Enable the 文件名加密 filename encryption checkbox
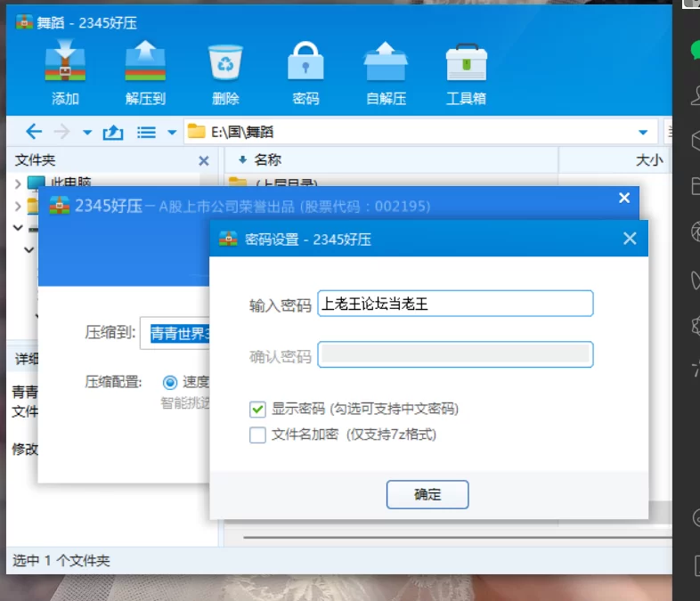700x601 pixels. tap(257, 435)
